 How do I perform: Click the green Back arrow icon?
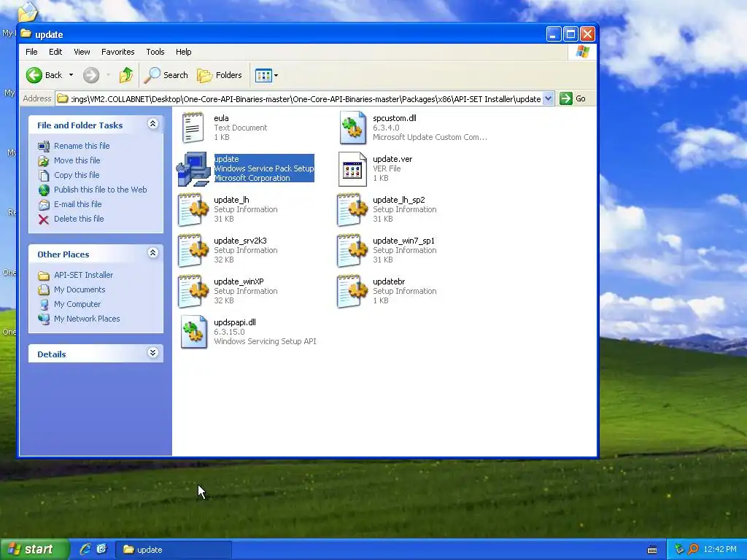pyautogui.click(x=34, y=75)
